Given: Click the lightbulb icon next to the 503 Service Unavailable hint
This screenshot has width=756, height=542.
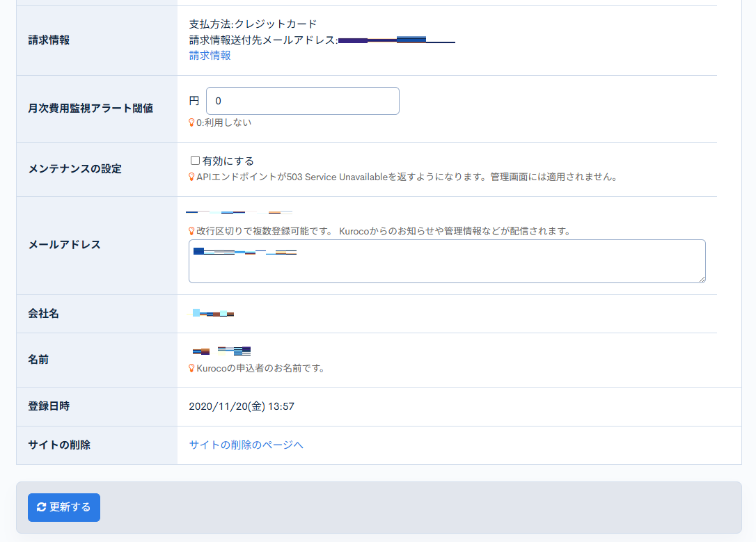Looking at the screenshot, I should click(190, 177).
